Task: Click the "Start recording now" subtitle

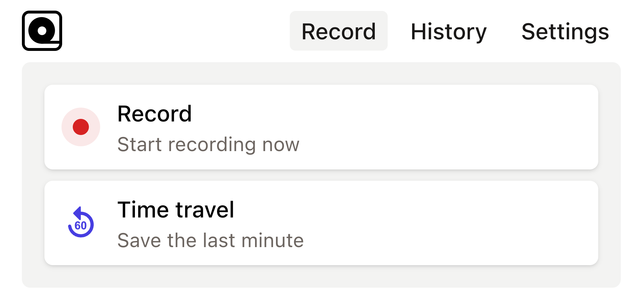Action: pos(208,144)
